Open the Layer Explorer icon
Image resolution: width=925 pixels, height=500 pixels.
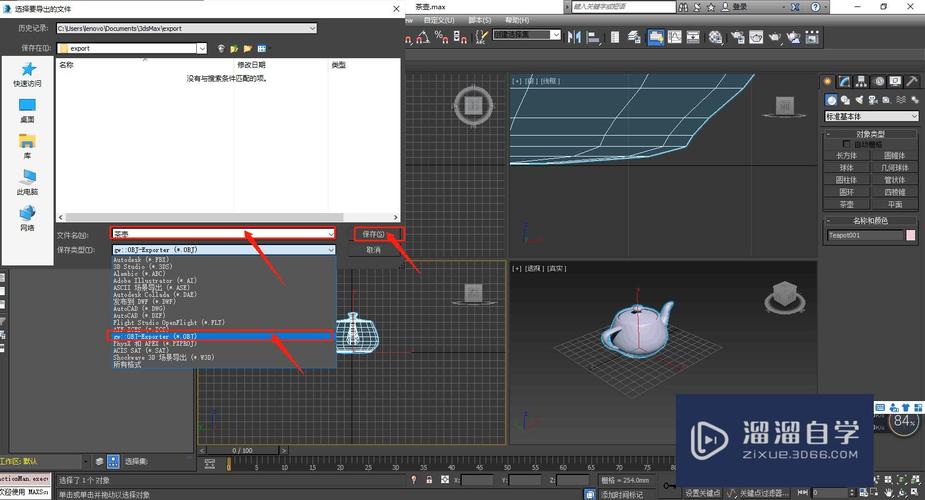coord(634,37)
